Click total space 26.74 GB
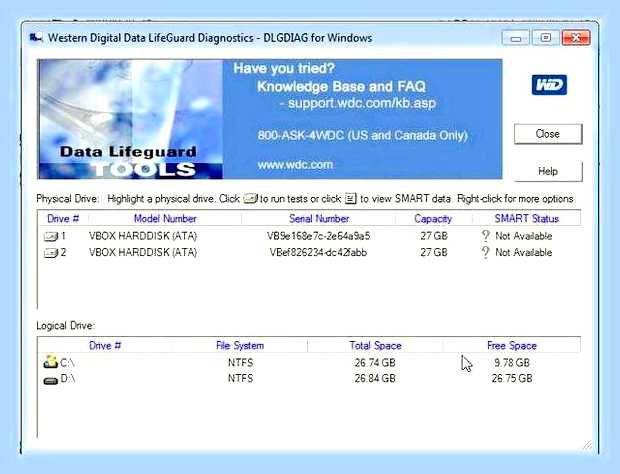Image resolution: width=620 pixels, height=474 pixels. (x=375, y=363)
